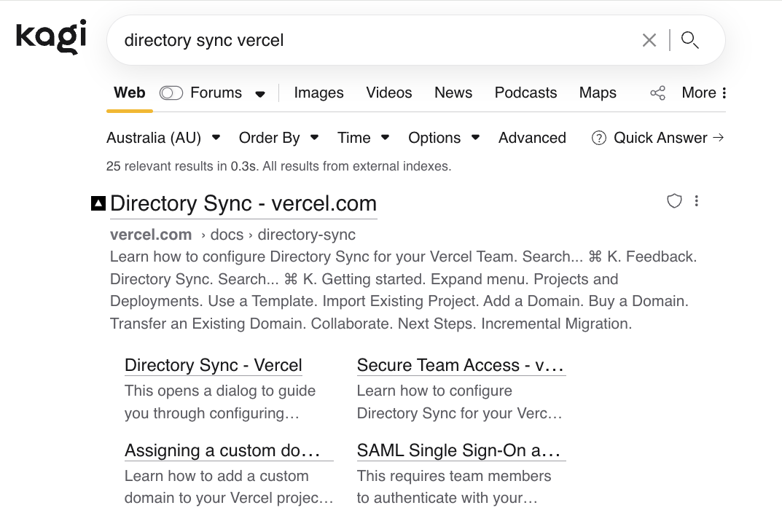Open the three-dot menu on the Vercel result
Viewport: 782px width, 532px height.
697,201
